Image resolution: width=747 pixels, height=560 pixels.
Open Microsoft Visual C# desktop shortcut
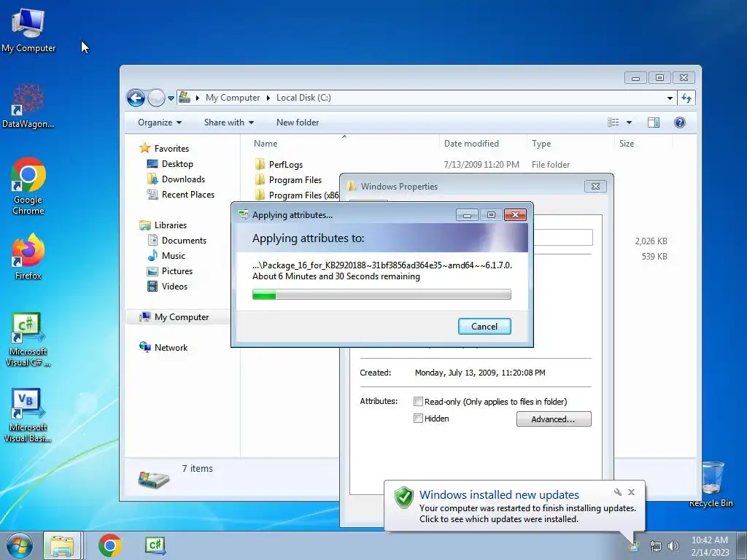coord(28,339)
